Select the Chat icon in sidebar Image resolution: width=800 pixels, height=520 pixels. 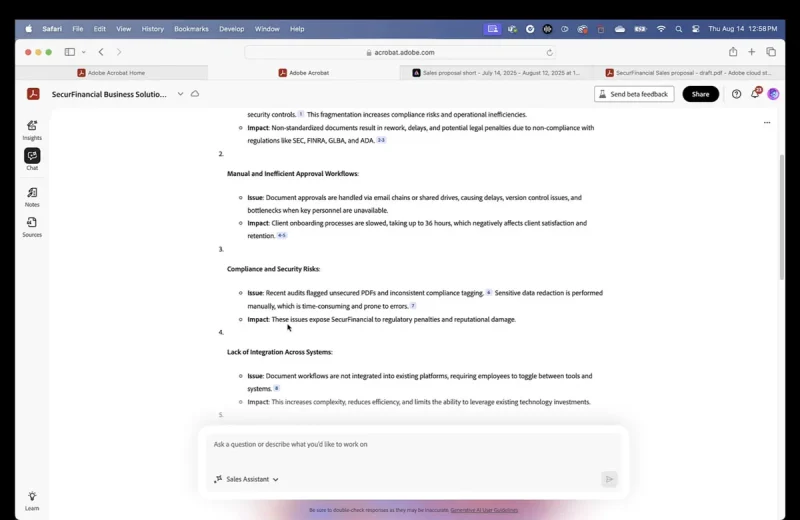pos(32,157)
